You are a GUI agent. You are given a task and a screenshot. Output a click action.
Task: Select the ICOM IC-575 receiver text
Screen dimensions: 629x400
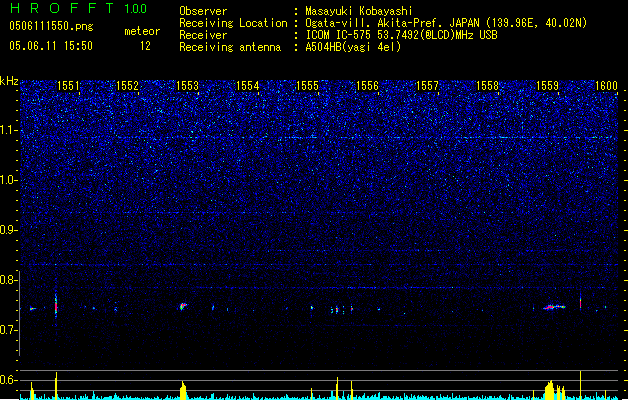[401, 35]
